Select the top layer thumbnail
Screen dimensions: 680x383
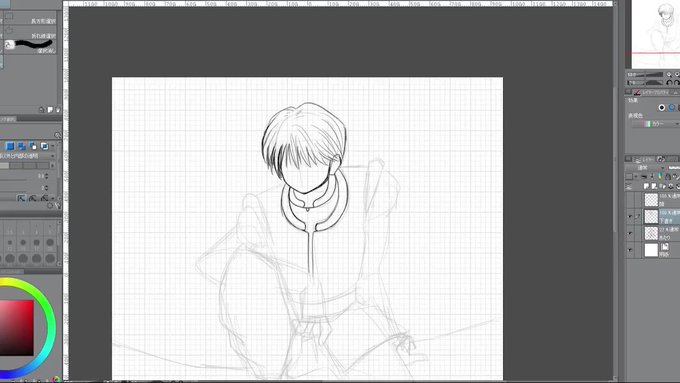pyautogui.click(x=651, y=200)
